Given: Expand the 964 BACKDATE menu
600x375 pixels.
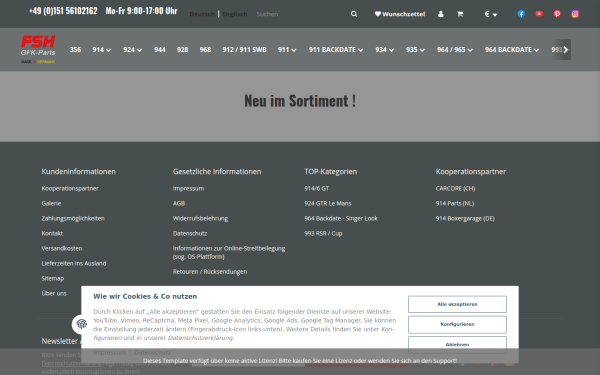Looking at the screenshot, I should [512, 50].
